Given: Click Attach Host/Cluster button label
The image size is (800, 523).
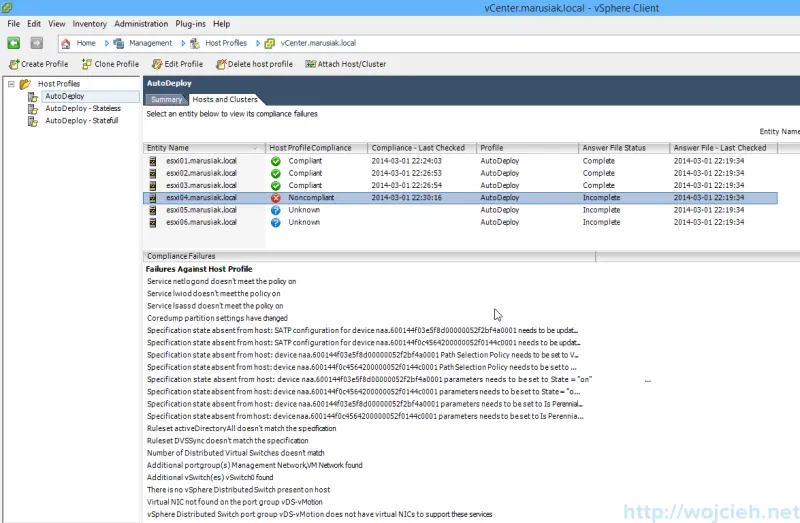Looking at the screenshot, I should [x=352, y=64].
